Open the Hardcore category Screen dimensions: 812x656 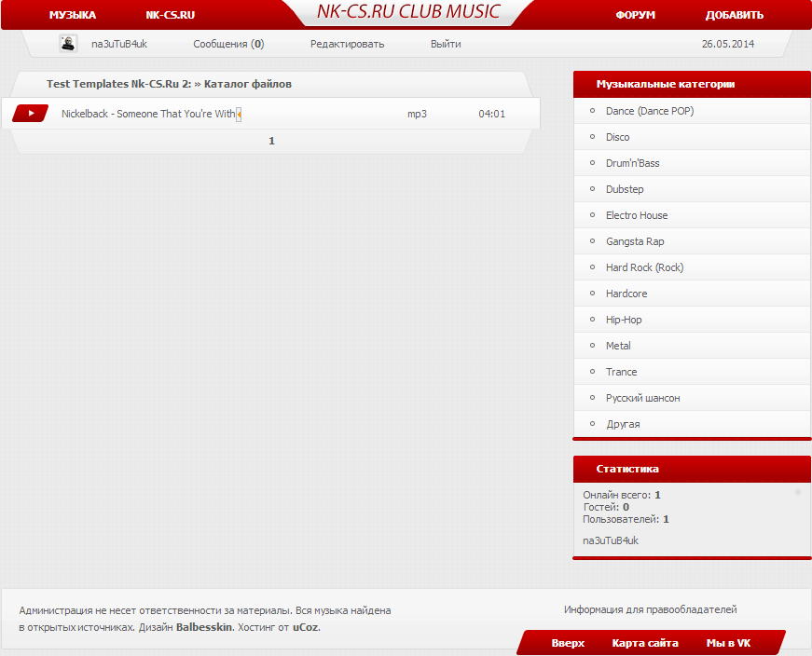626,294
